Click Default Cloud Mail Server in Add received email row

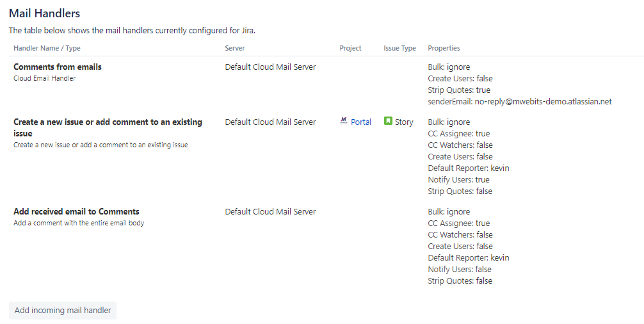[x=270, y=211]
